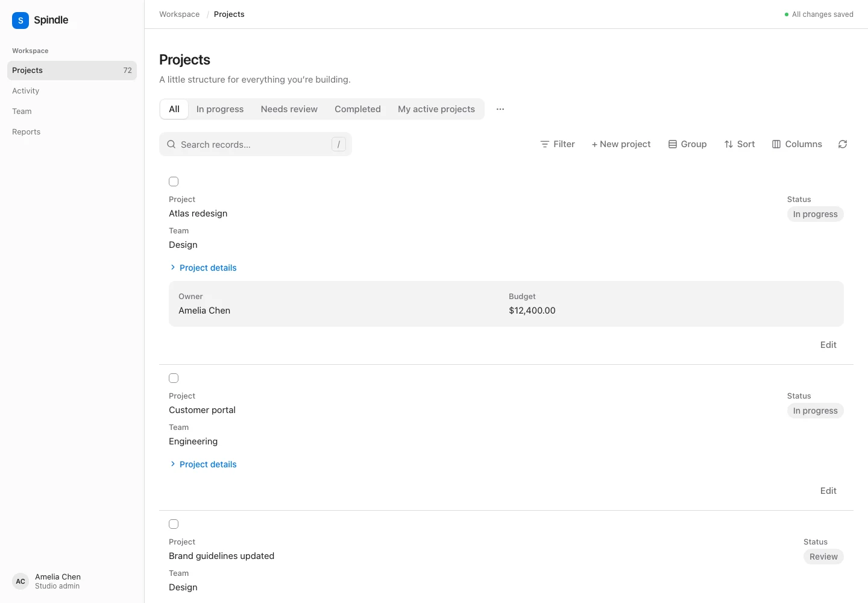This screenshot has width=868, height=603.
Task: Open the Filter control
Action: tap(558, 144)
